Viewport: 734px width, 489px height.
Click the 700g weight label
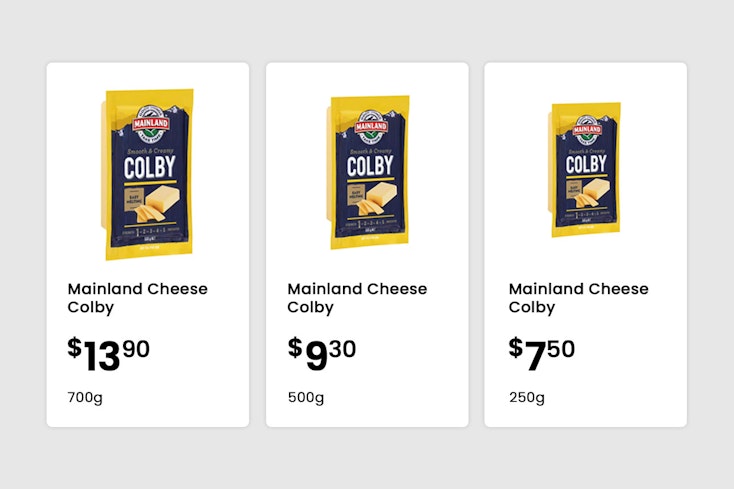pos(85,397)
